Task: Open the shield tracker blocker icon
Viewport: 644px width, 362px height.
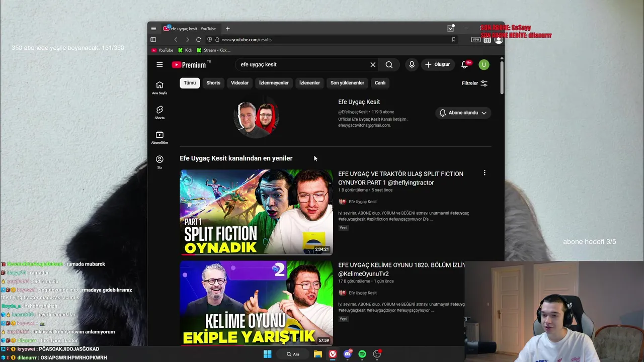Action: click(x=210, y=40)
